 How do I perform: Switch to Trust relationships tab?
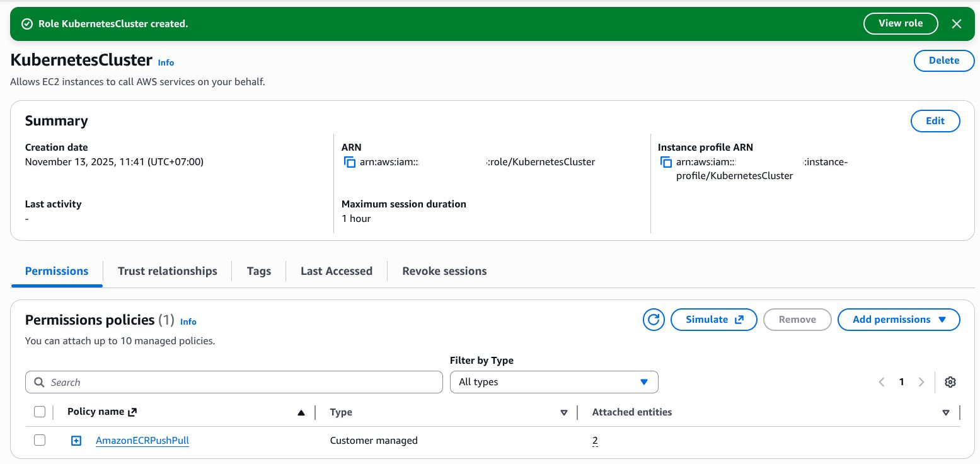tap(167, 271)
